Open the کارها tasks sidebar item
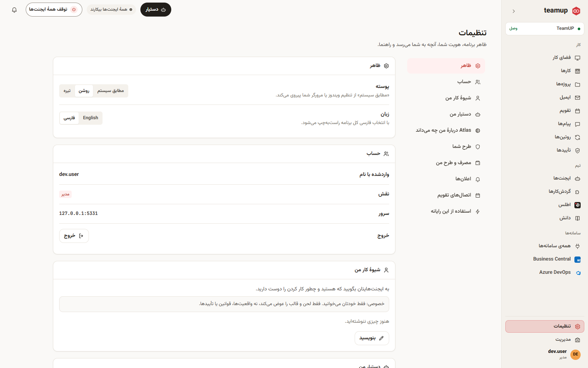Image resolution: width=588 pixels, height=368 pixels. click(x=545, y=71)
